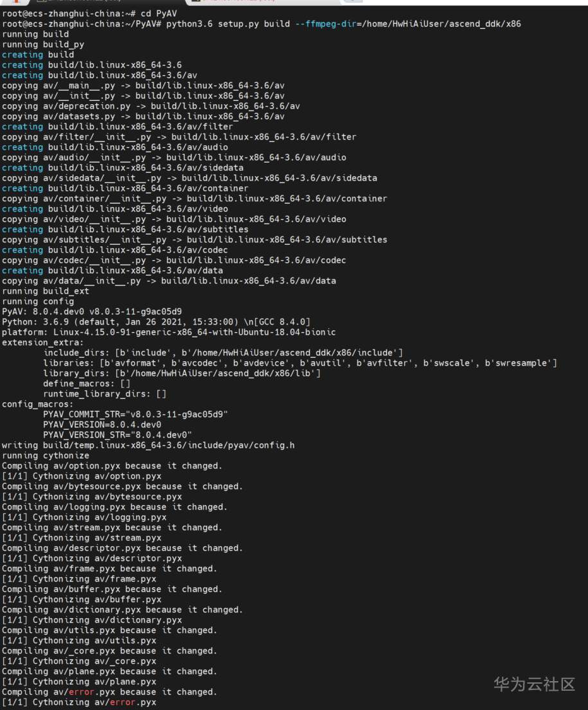Screen dimensions: 588x710
Task: Click the platform Linux-4.15.0 line
Action: click(x=168, y=332)
